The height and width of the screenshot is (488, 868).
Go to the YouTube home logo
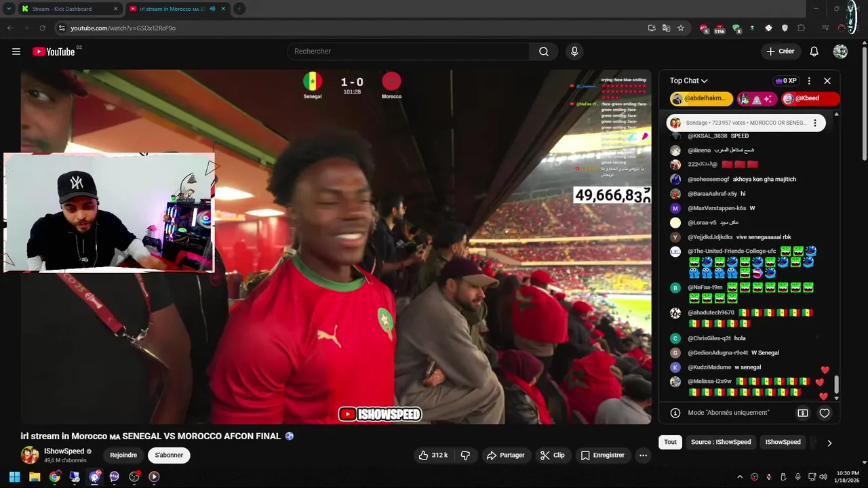(x=54, y=52)
